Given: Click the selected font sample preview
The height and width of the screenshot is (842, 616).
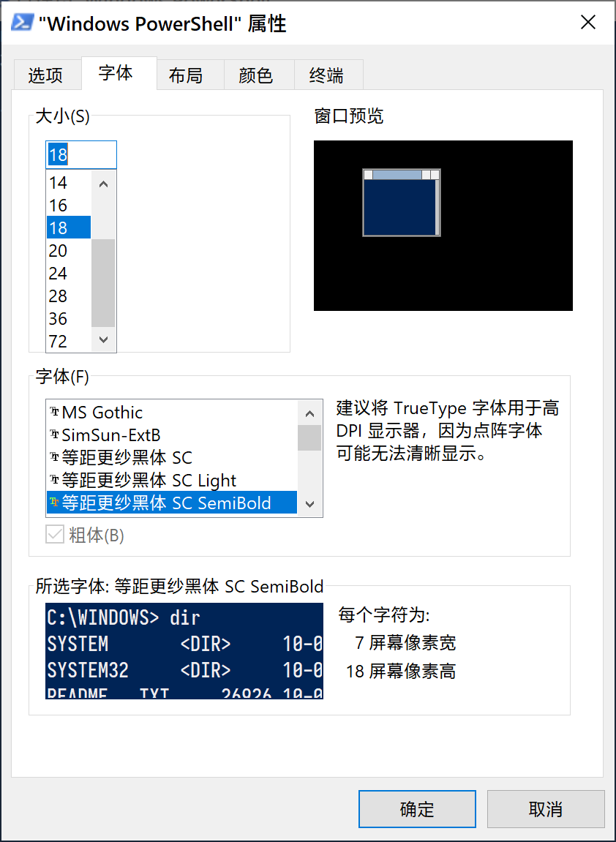Looking at the screenshot, I should tap(184, 651).
